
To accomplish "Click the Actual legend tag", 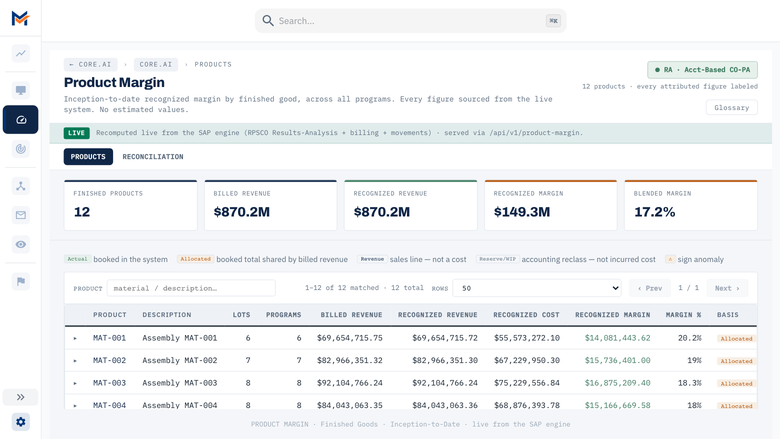I will pos(77,259).
